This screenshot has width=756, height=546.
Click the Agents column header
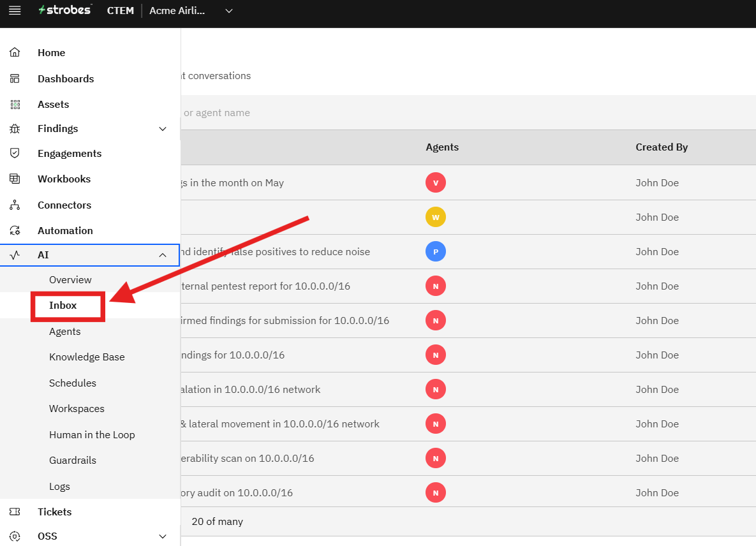coord(442,147)
